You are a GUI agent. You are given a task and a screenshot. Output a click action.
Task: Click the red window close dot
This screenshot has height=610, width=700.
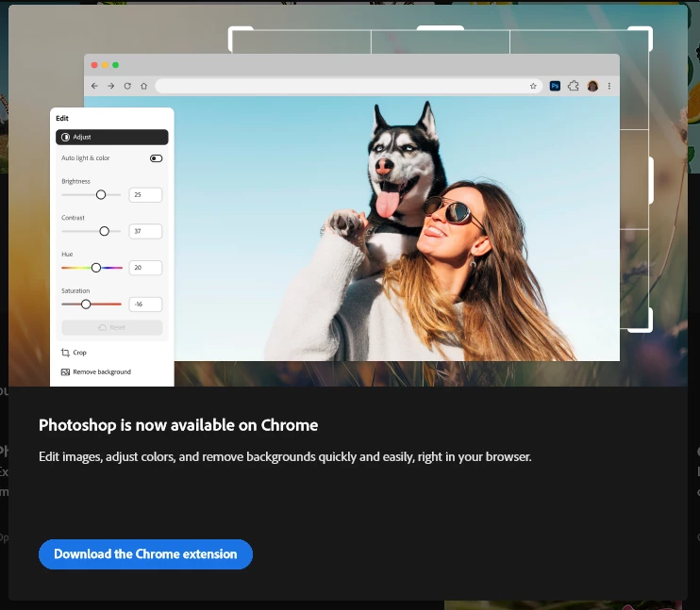94,65
